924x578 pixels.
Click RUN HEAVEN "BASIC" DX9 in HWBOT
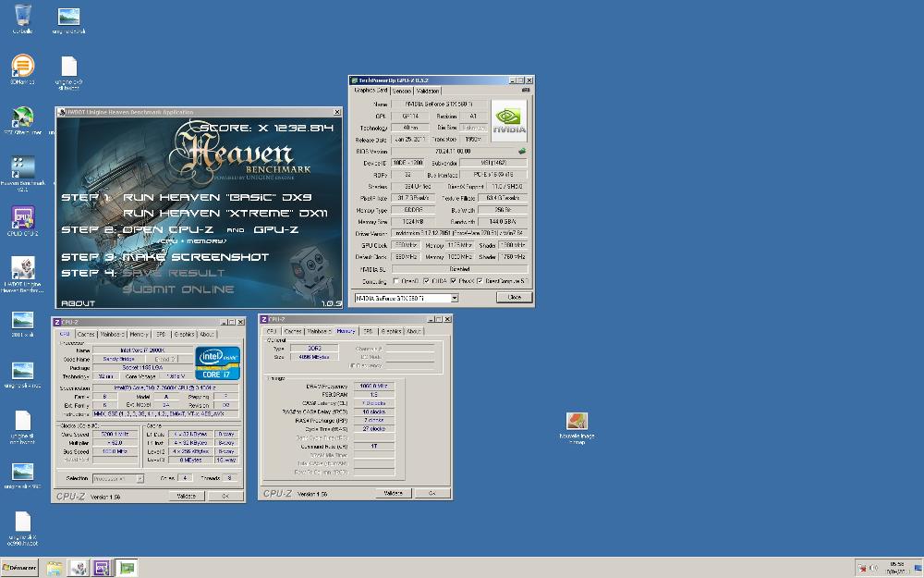point(217,197)
